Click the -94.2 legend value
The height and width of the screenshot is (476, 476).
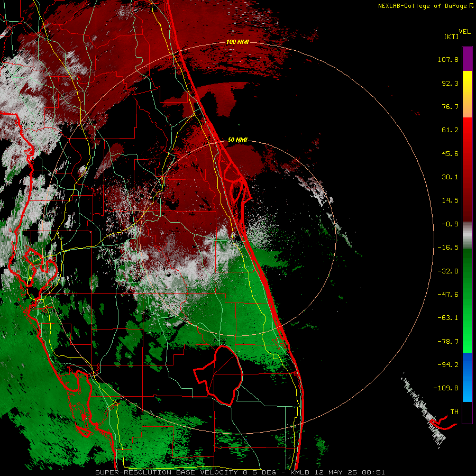tap(448, 364)
